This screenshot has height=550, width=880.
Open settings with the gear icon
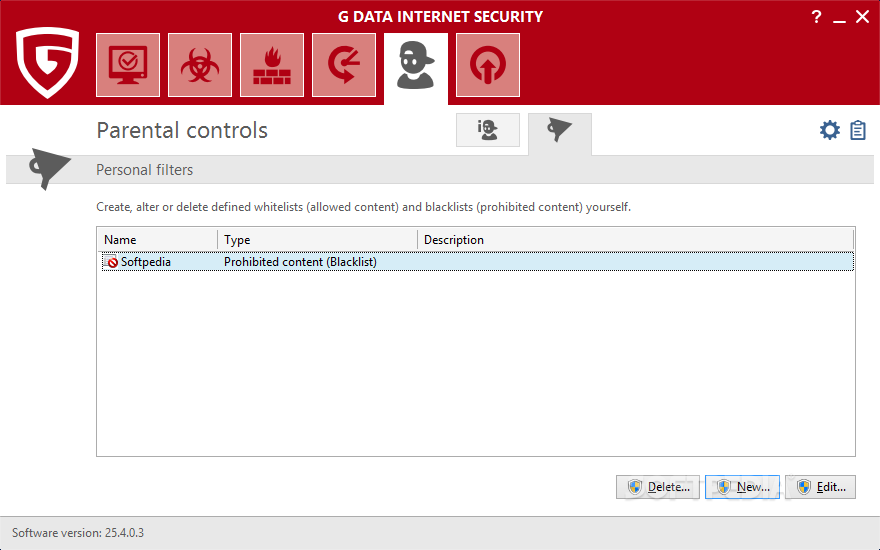829,130
